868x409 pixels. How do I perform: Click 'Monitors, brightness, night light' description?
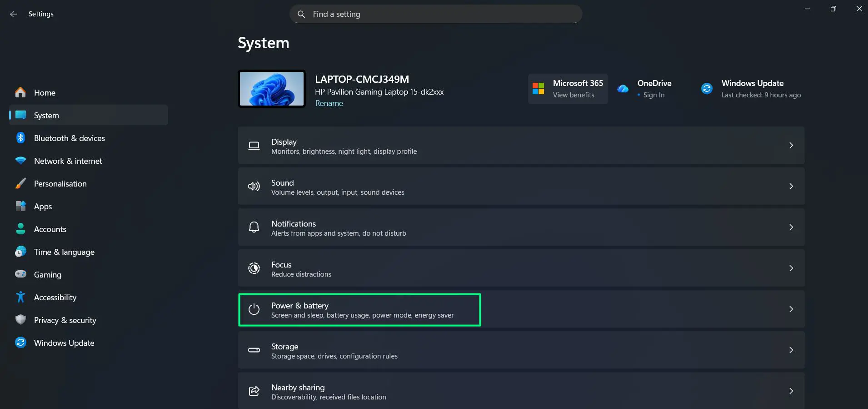point(344,151)
